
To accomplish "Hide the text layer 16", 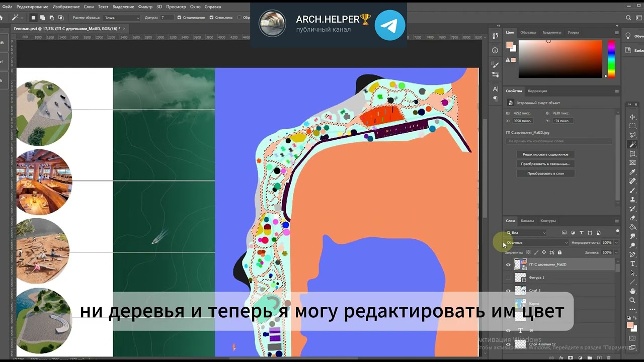I will point(508,330).
